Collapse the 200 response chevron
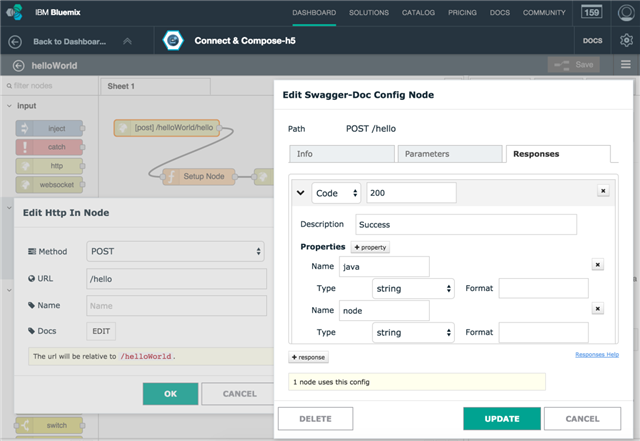 tap(300, 193)
